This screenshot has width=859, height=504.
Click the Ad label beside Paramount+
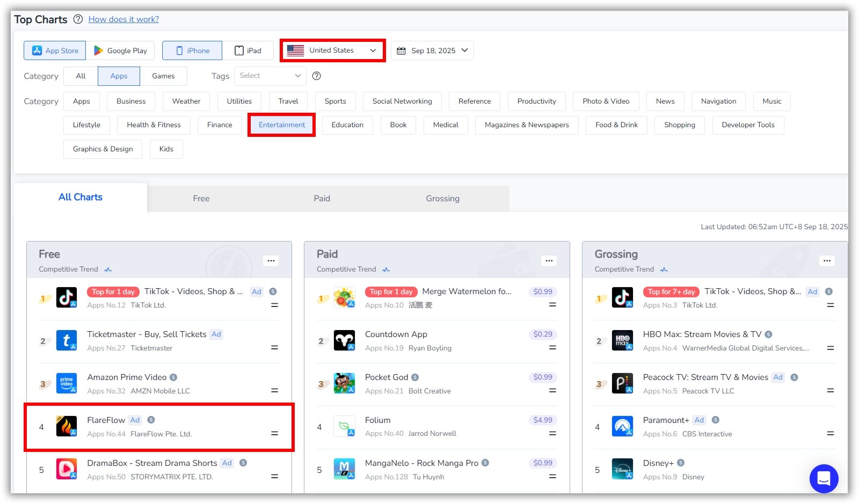click(699, 420)
